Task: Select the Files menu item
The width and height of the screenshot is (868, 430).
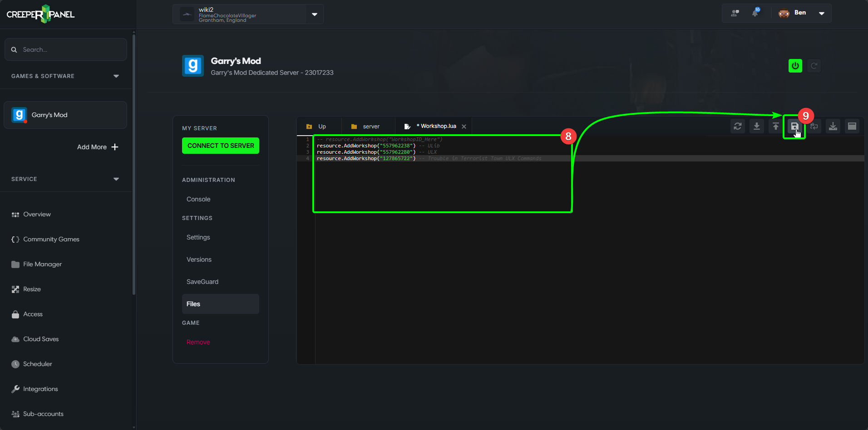Action: (221, 304)
